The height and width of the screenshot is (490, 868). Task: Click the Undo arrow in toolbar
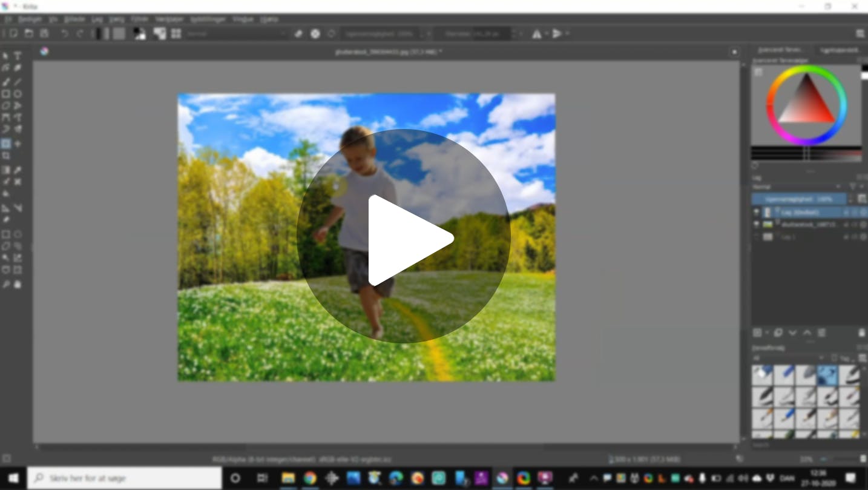[65, 33]
